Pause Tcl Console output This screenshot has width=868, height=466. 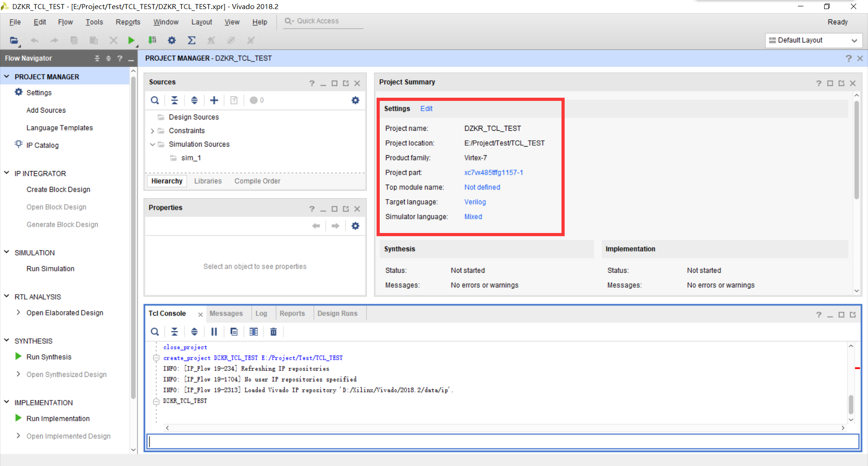[214, 332]
